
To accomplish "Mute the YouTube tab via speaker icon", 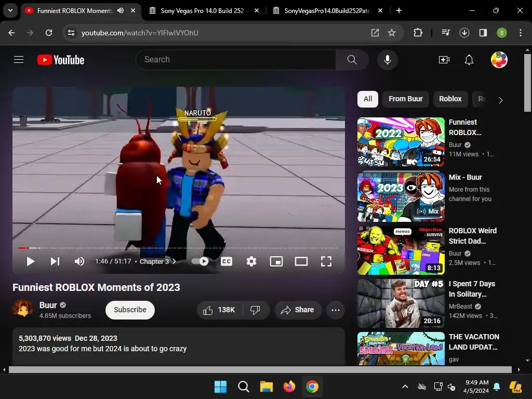I will click(x=121, y=10).
